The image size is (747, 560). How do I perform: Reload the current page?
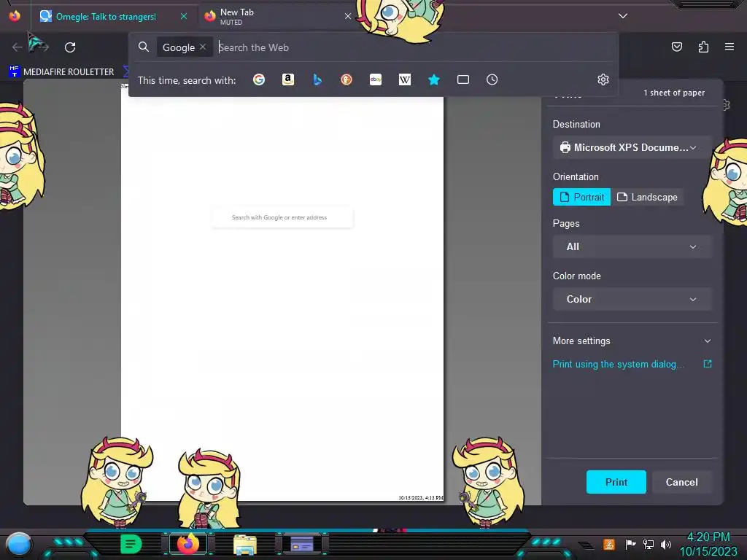pos(70,47)
